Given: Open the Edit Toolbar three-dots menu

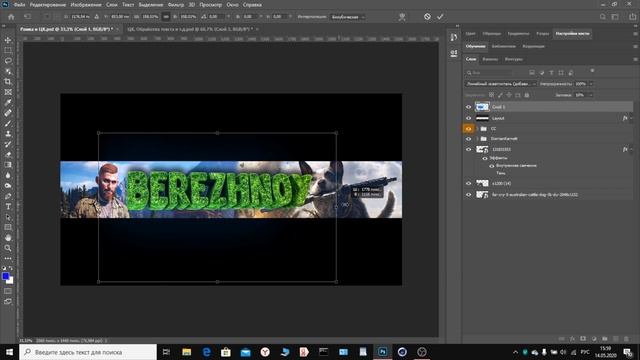Looking at the screenshot, I should coord(8,258).
